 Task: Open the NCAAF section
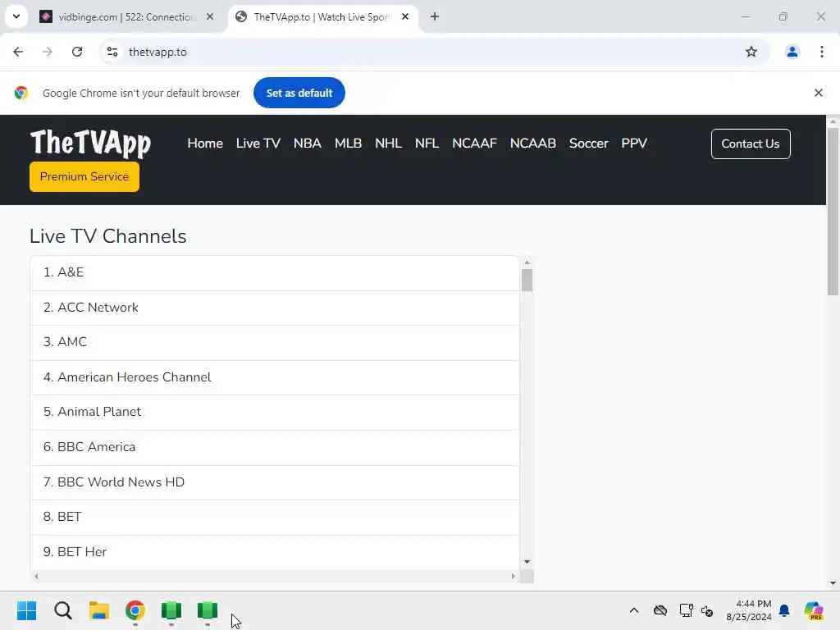[475, 144]
